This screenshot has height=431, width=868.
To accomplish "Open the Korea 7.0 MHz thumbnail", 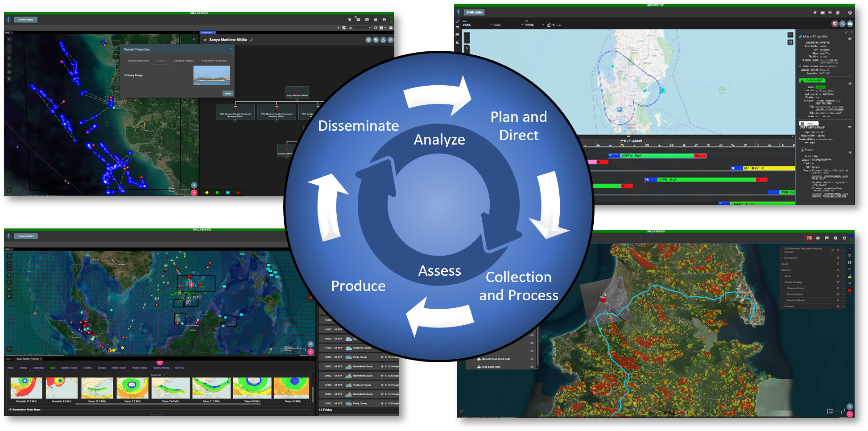I will click(x=132, y=388).
